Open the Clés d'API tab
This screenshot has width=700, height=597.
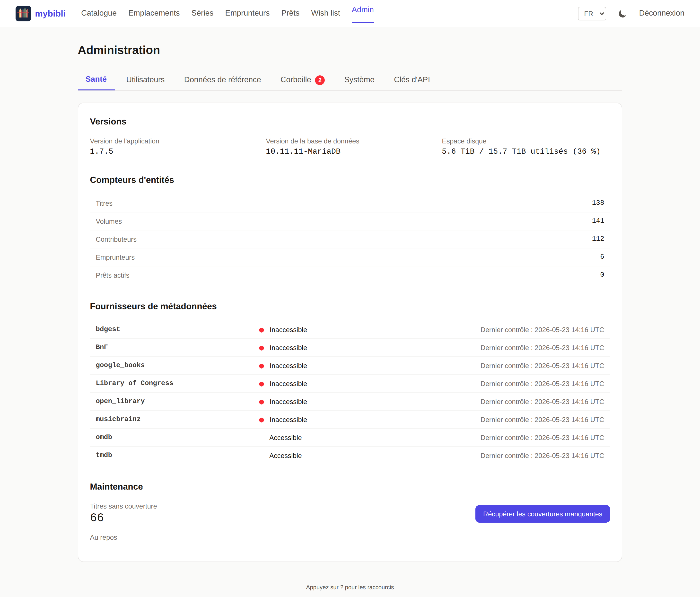point(412,79)
